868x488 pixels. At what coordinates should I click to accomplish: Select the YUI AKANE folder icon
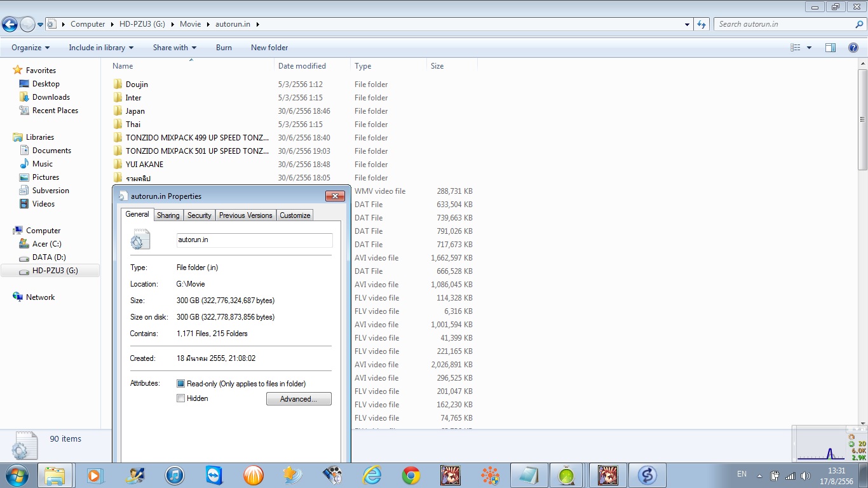tap(118, 164)
